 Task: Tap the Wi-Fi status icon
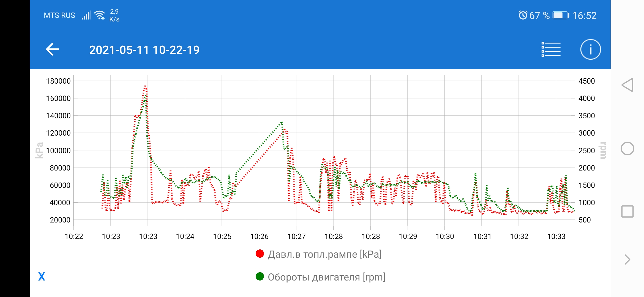click(99, 15)
